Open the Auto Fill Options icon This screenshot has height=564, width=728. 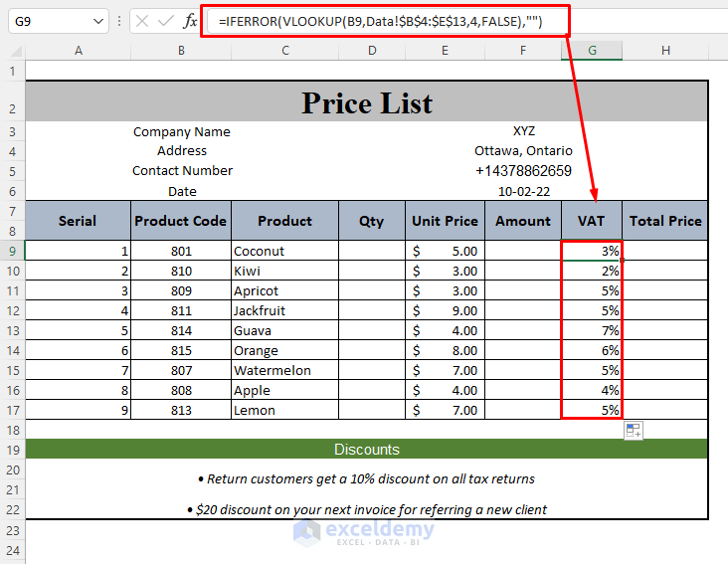(634, 431)
